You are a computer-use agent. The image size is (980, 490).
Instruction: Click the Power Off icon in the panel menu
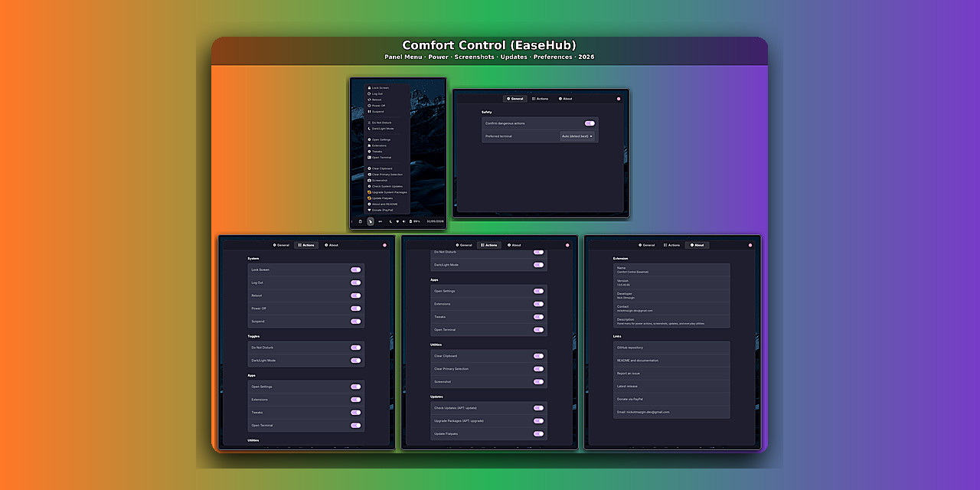pos(368,106)
